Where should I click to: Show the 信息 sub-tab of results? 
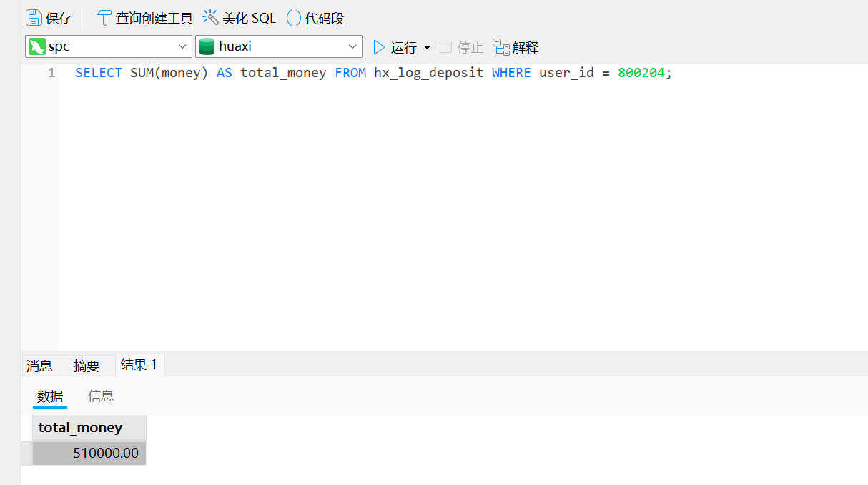click(101, 396)
